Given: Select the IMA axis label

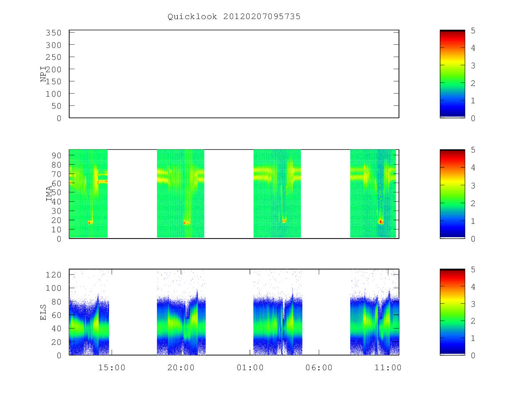Looking at the screenshot, I should point(49,194).
